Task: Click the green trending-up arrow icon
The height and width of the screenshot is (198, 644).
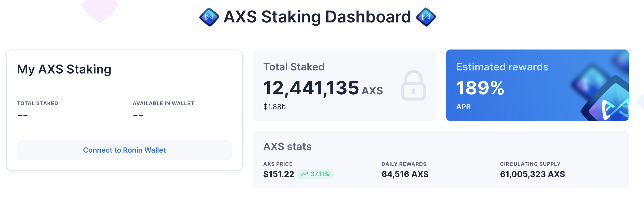Action: click(x=305, y=174)
